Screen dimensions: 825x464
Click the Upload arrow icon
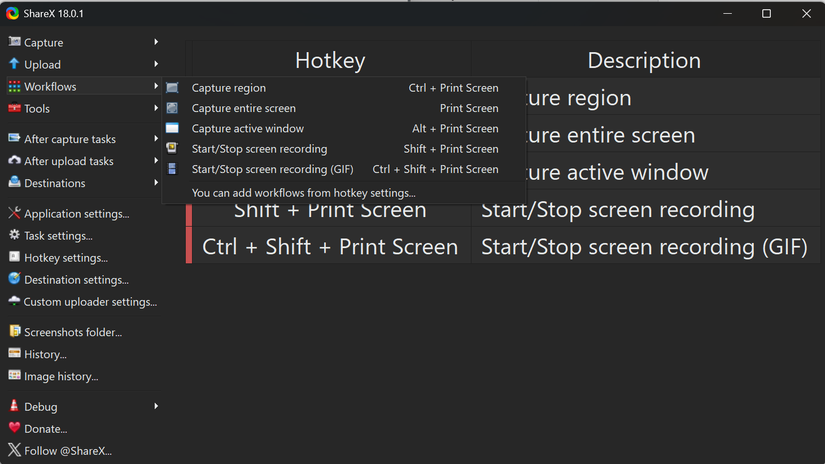pos(14,64)
